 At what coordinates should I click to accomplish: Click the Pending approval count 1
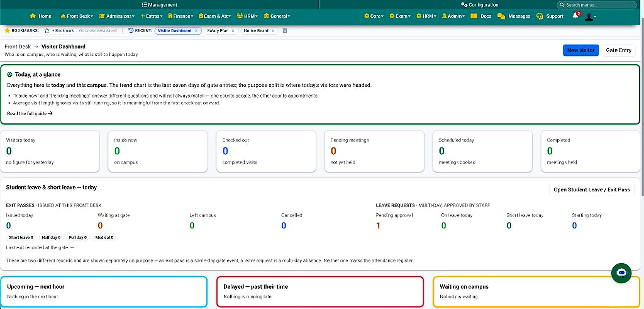(378, 226)
